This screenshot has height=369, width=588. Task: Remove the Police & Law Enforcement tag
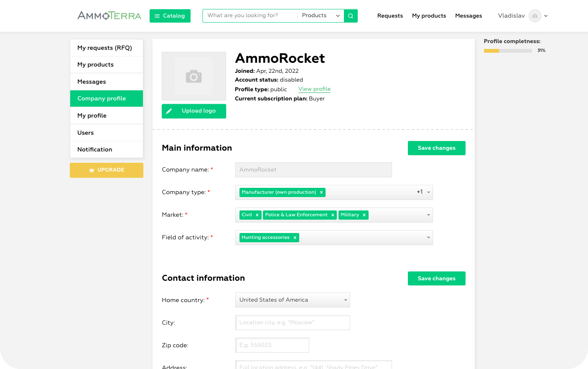coord(333,215)
